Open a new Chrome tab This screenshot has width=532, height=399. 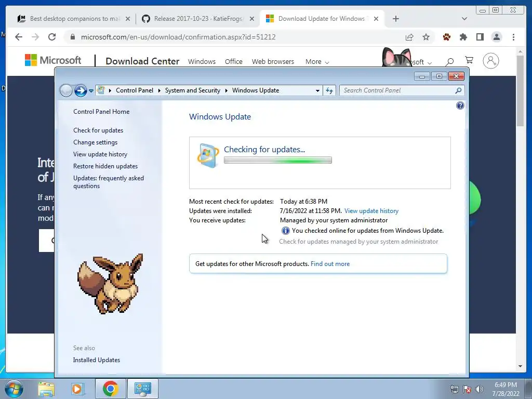tap(395, 19)
